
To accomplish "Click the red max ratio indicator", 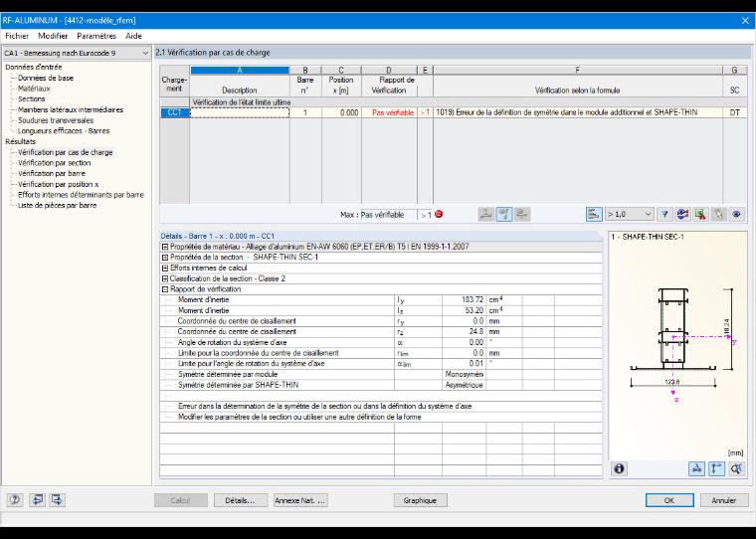I will 439,214.
